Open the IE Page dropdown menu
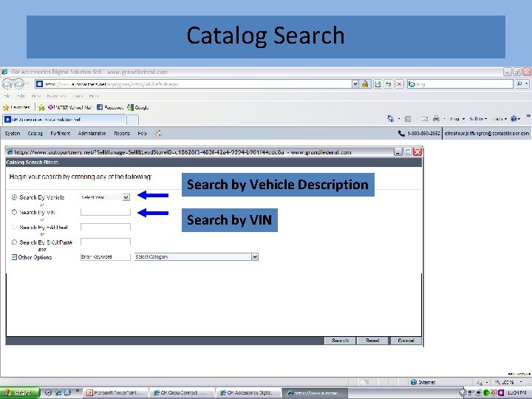Viewport: 532px width, 399px height. point(457,119)
